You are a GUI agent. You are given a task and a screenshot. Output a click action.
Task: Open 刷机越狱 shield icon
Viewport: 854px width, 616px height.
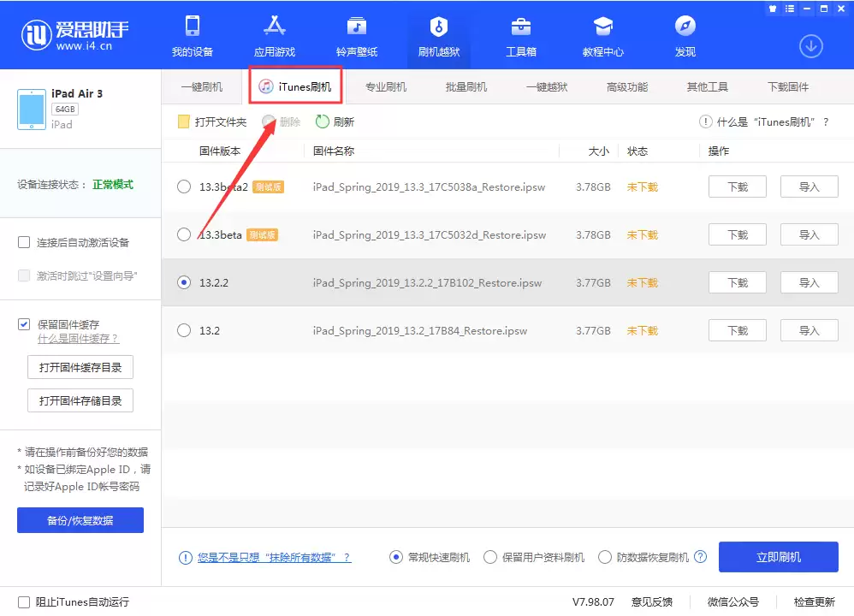click(x=438, y=26)
